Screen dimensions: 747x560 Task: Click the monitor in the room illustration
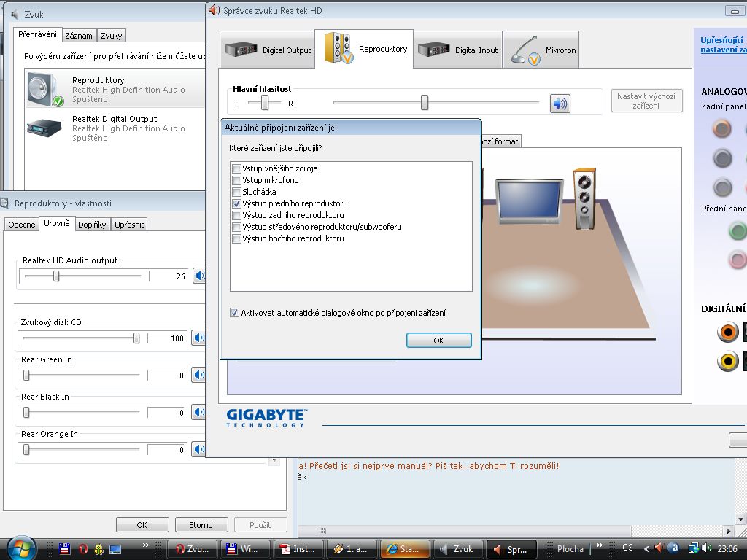[529, 200]
